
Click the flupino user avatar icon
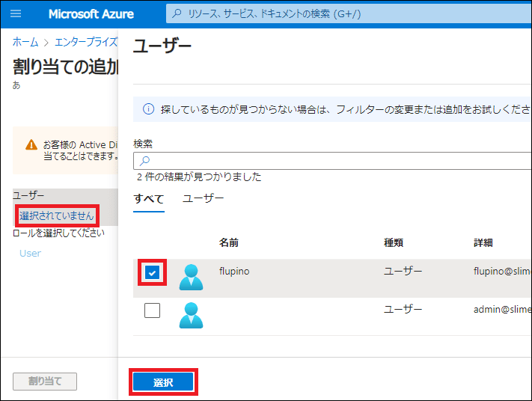(x=191, y=278)
